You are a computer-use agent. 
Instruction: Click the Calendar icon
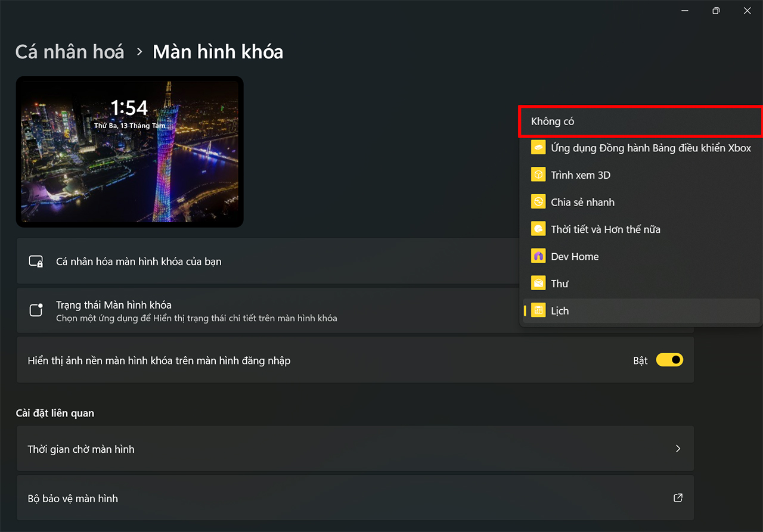(538, 310)
